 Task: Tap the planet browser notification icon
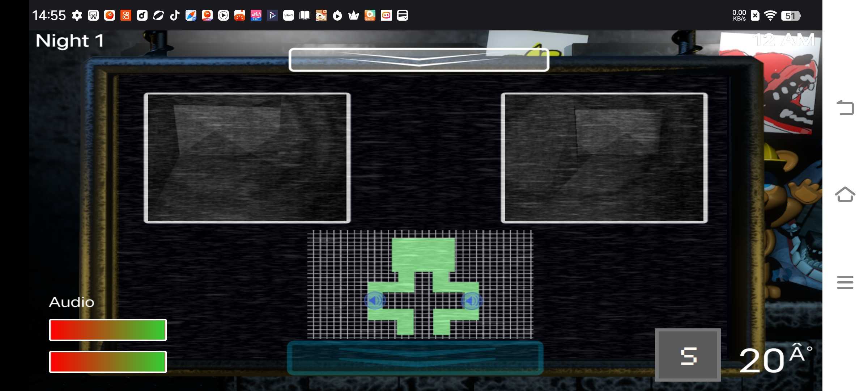158,15
